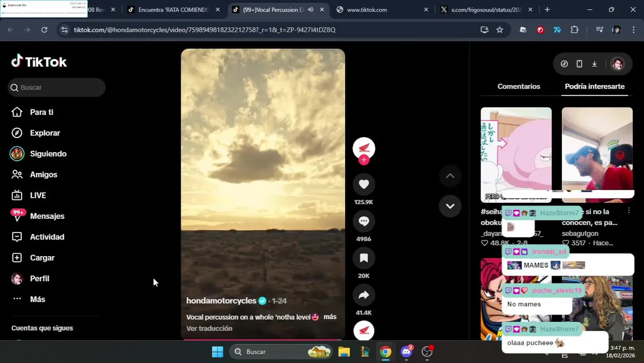Open the pink anime recommended video thumbnail
This screenshot has width=644, height=363.
(x=516, y=154)
